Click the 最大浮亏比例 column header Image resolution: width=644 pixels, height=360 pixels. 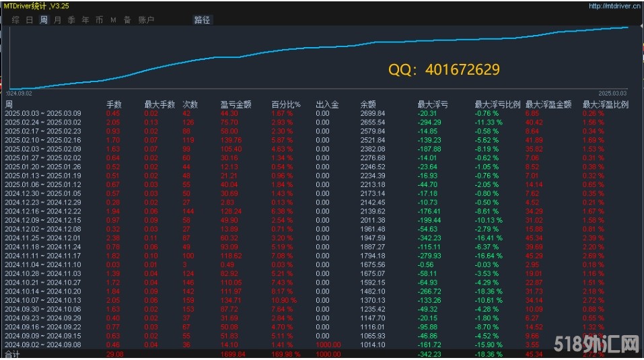point(497,105)
